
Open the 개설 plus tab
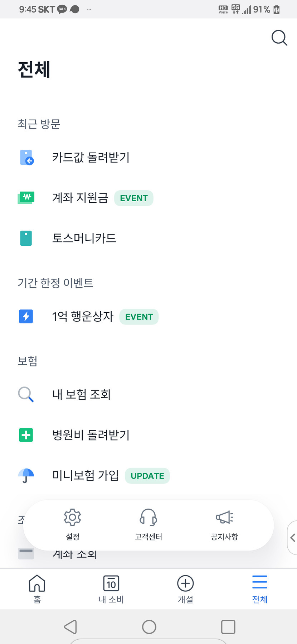[185, 589]
